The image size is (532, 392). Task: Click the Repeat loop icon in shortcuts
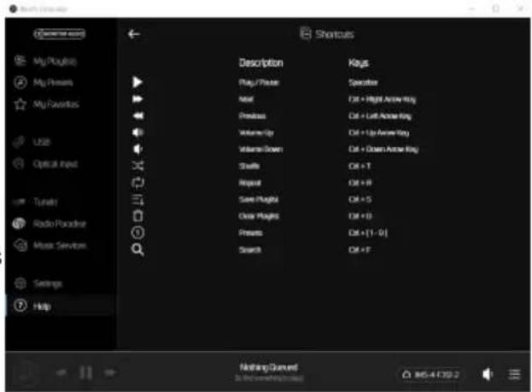click(x=137, y=183)
